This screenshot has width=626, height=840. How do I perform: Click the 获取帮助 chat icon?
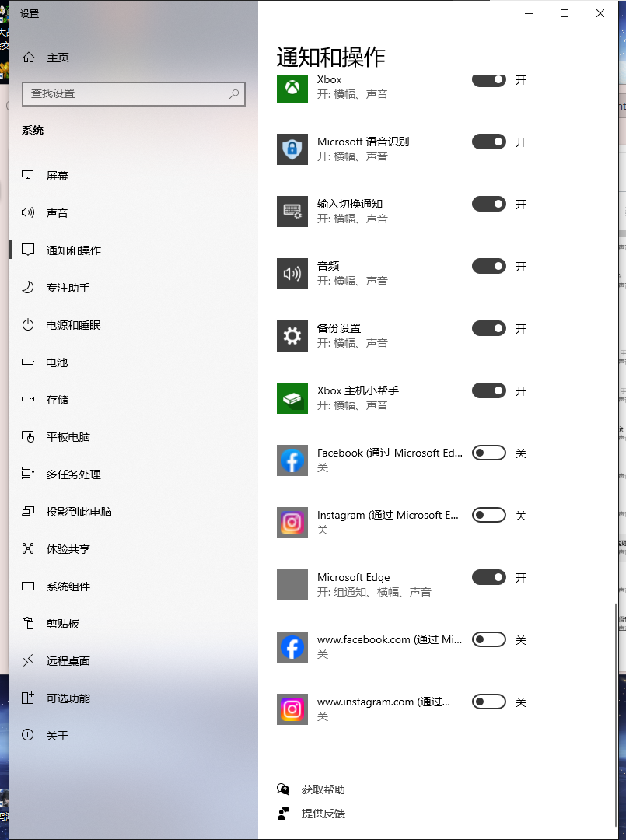tap(283, 789)
